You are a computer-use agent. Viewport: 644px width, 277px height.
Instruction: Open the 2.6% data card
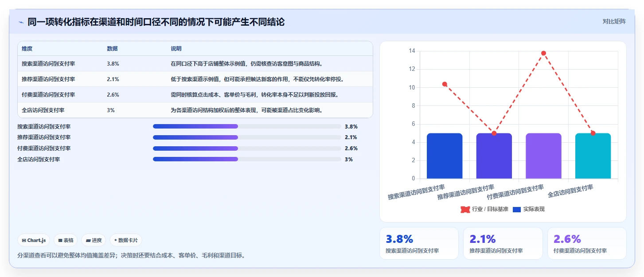[587, 243]
